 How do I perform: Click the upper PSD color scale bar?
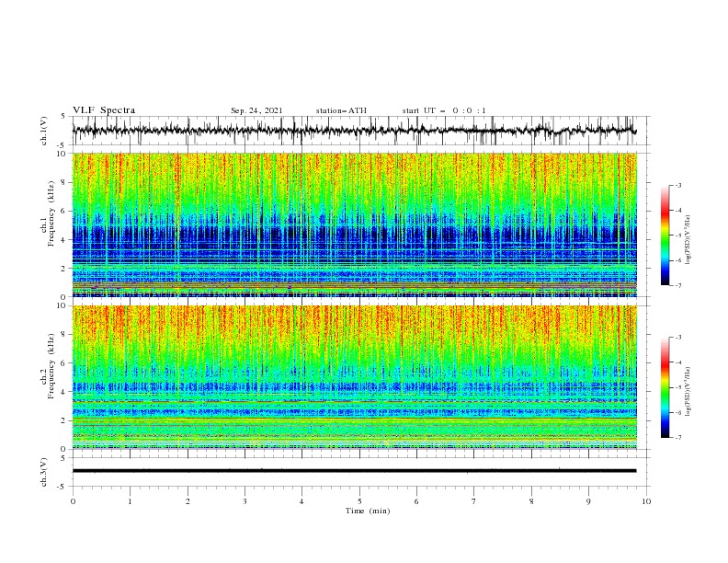(x=665, y=236)
